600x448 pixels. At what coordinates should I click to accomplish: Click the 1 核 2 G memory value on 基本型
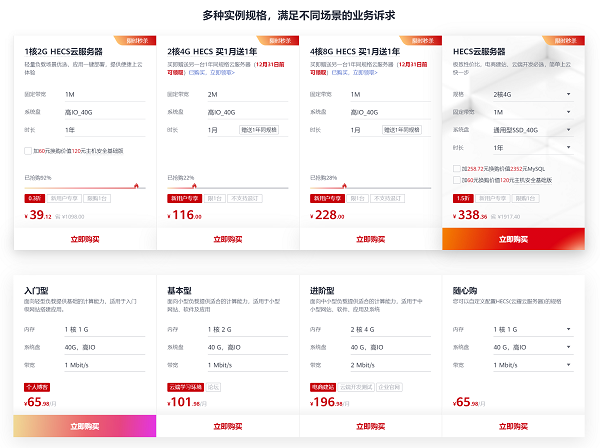coord(219,329)
